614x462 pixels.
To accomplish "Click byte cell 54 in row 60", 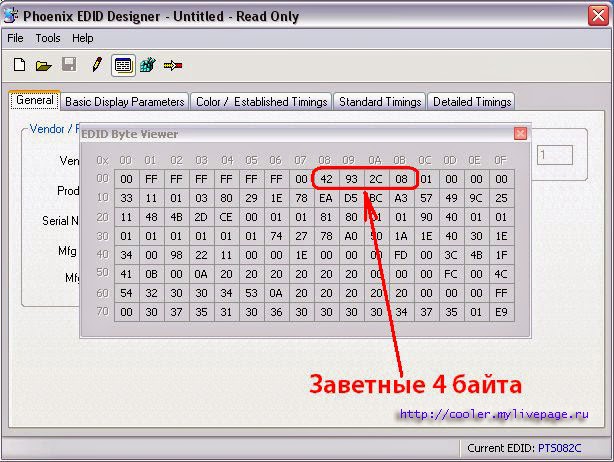I will (x=126, y=293).
